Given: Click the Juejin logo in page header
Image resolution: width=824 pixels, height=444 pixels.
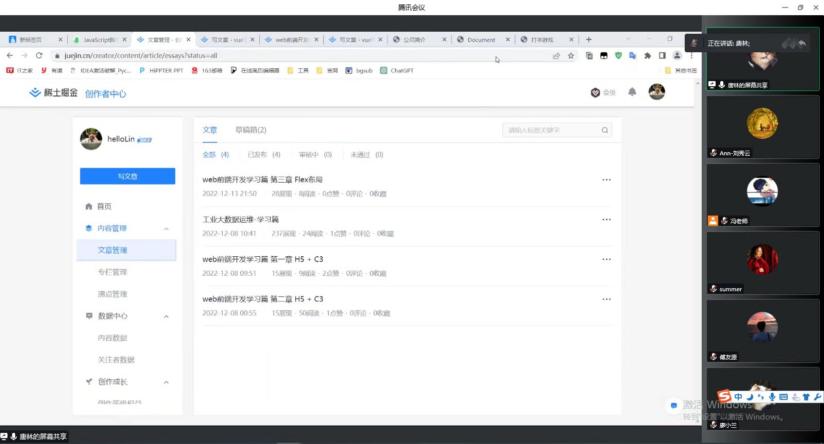Looking at the screenshot, I should (52, 93).
